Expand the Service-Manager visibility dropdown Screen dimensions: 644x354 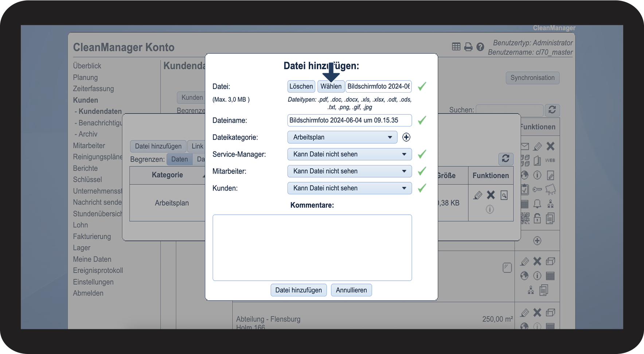[x=349, y=154]
